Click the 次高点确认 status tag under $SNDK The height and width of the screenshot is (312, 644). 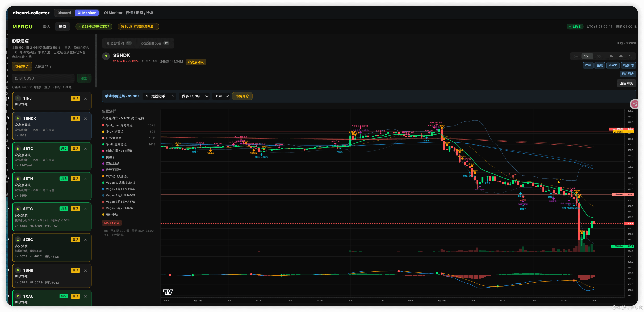[195, 62]
